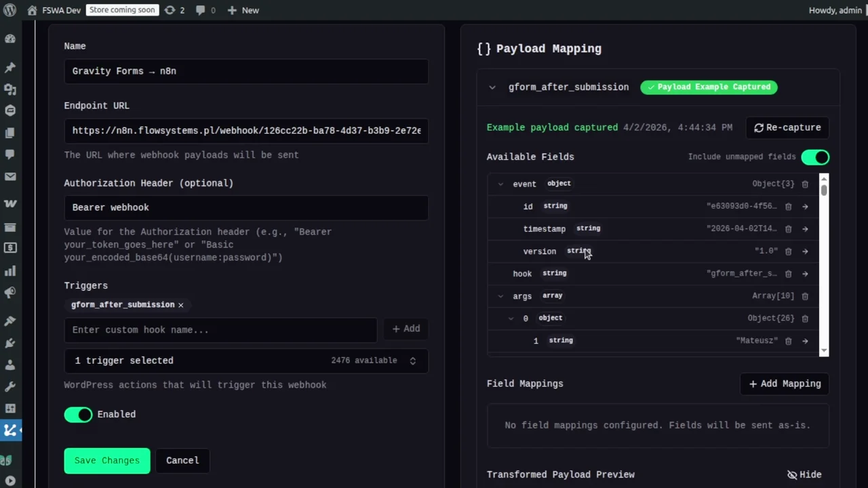Open the Marketing megaphone icon
868x488 pixels.
coord(10,293)
